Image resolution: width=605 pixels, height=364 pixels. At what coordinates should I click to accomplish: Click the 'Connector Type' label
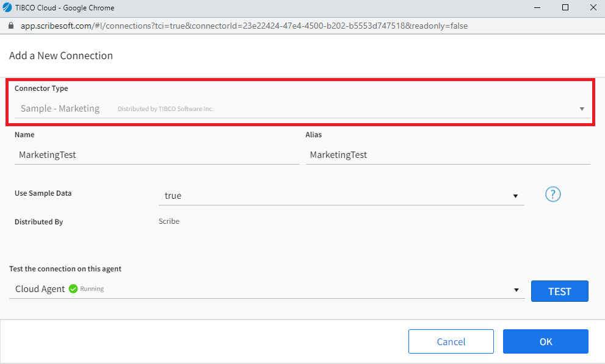click(x=42, y=88)
